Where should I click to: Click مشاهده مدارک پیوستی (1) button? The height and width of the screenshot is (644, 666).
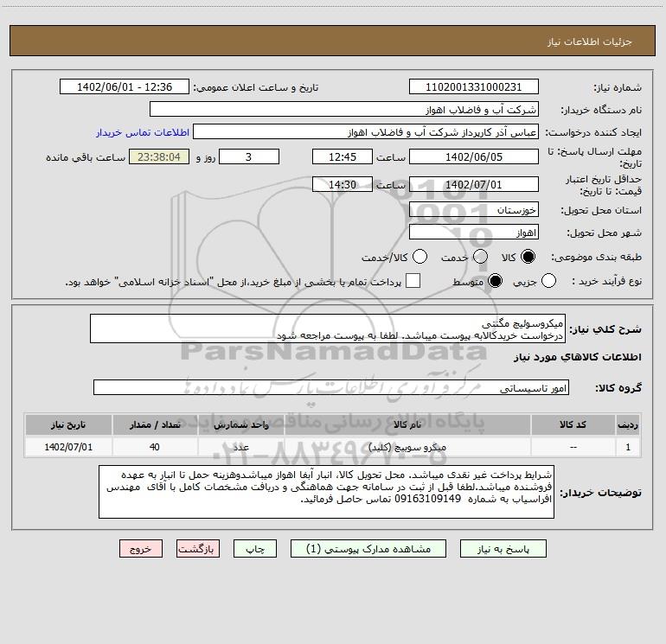point(368,549)
